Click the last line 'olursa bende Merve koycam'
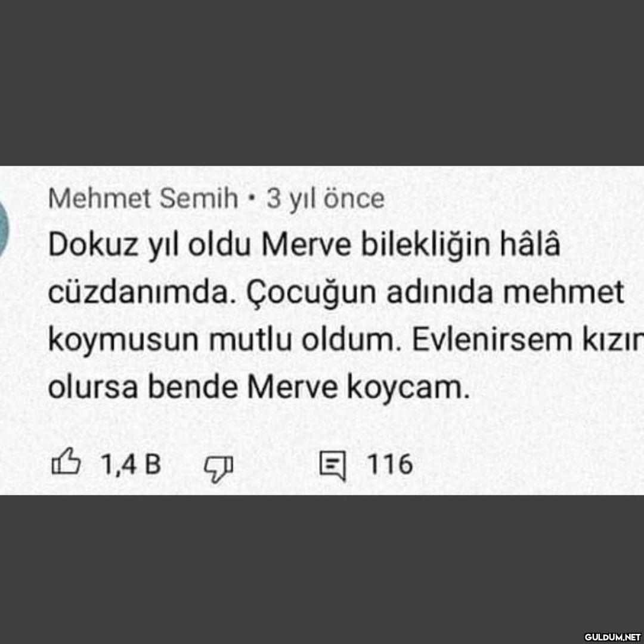 coord(258,388)
